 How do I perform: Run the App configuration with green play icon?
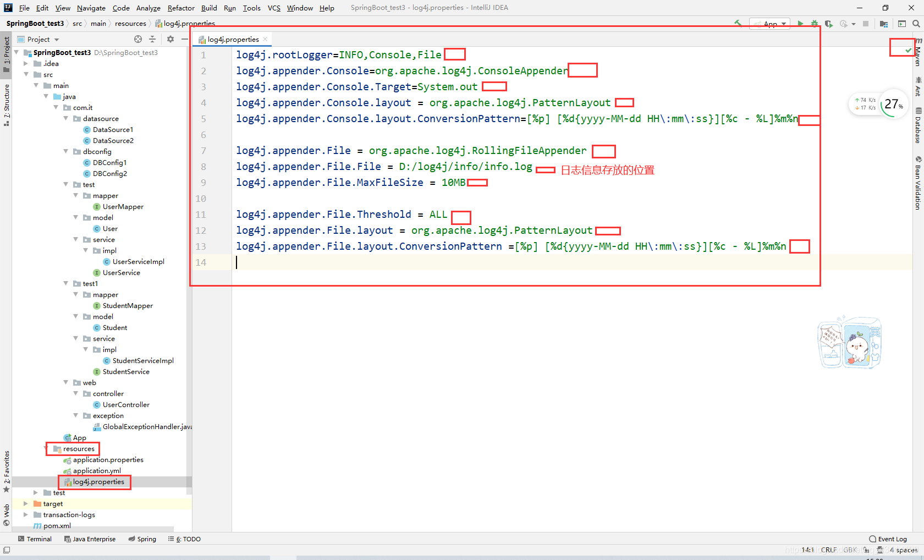pos(800,24)
